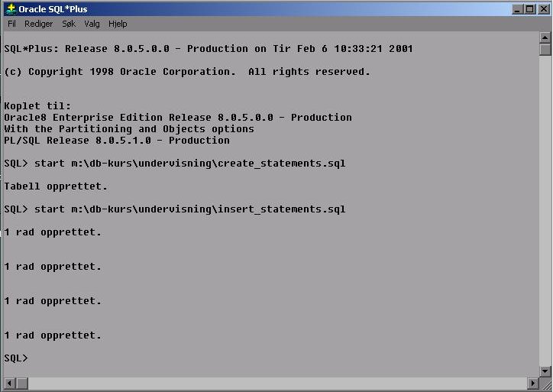The width and height of the screenshot is (553, 392).
Task: Click the 'Copyright 1998 Oracle Corporation' line
Action: (187, 72)
